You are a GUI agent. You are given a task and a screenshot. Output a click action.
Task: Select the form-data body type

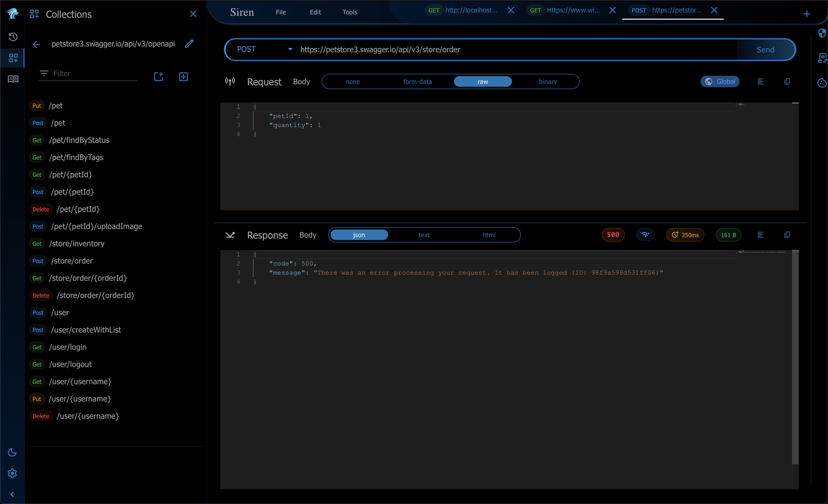pyautogui.click(x=417, y=81)
